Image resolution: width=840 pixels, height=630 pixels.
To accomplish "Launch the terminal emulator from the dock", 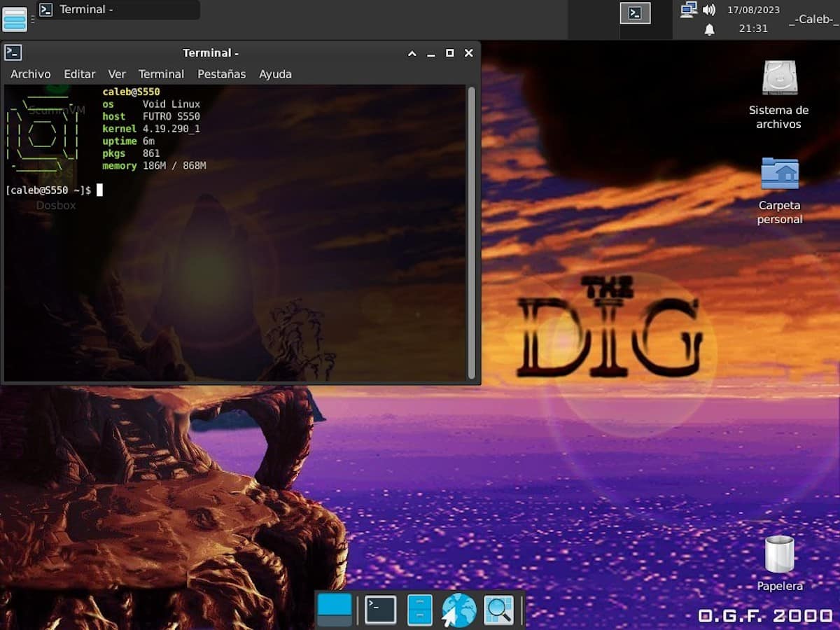I will [x=381, y=610].
